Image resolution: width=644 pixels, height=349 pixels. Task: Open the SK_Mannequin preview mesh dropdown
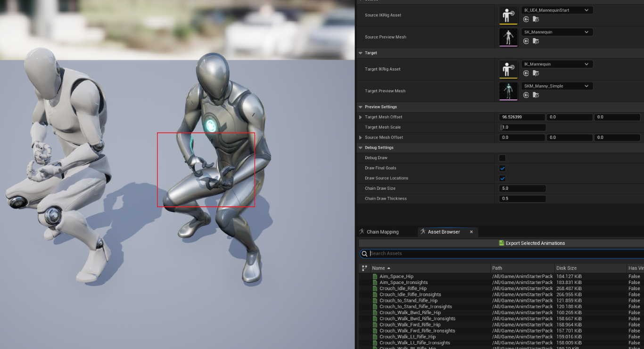click(557, 32)
